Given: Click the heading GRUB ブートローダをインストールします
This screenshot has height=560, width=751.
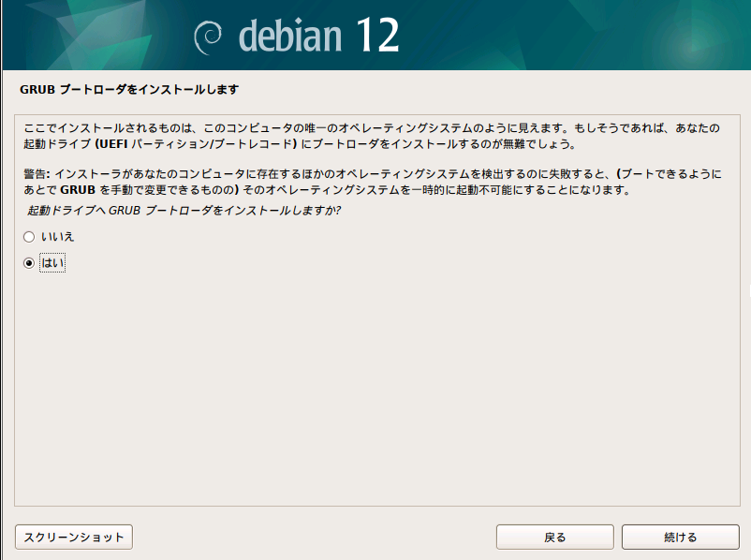Looking at the screenshot, I should coord(129,90).
